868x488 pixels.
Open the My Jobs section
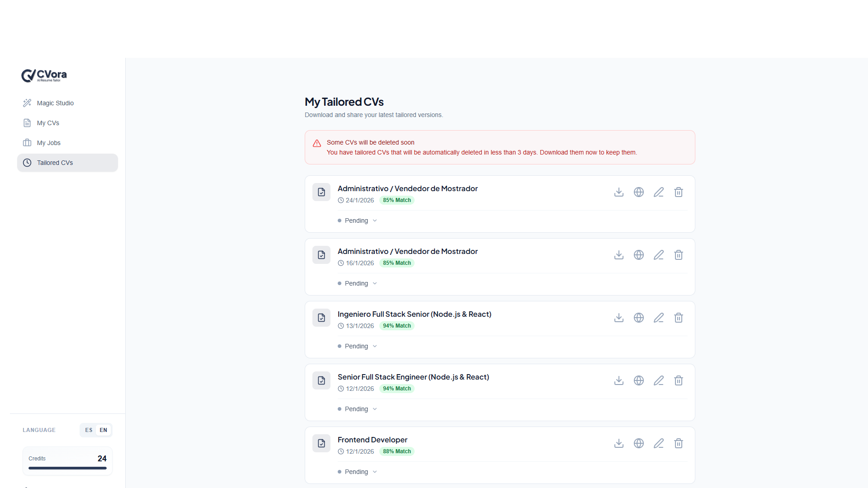[x=48, y=142]
